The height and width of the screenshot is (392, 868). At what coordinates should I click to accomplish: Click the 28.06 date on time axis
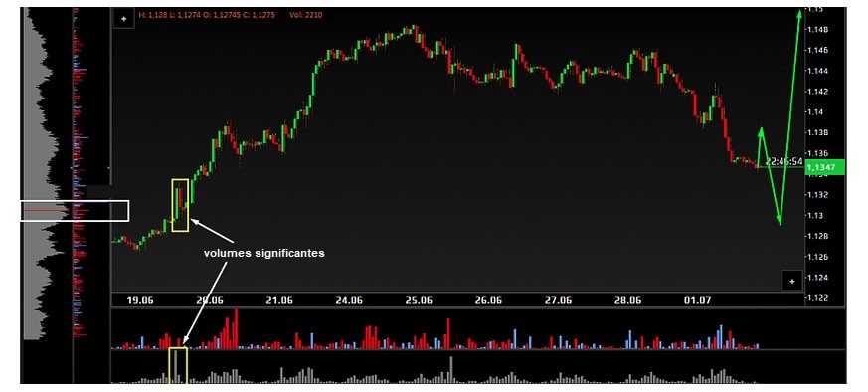point(627,300)
